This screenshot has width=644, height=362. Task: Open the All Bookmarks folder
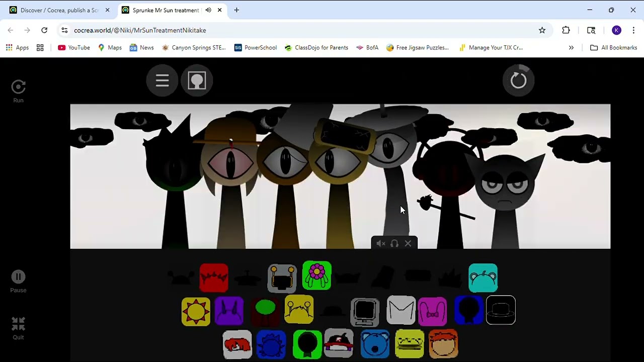click(614, 47)
